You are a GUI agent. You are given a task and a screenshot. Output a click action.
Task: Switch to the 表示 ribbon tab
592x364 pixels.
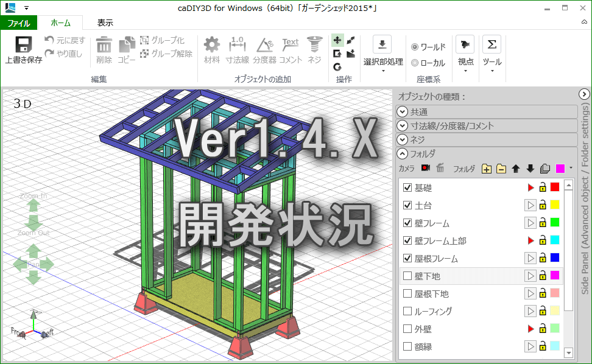pyautogui.click(x=105, y=23)
